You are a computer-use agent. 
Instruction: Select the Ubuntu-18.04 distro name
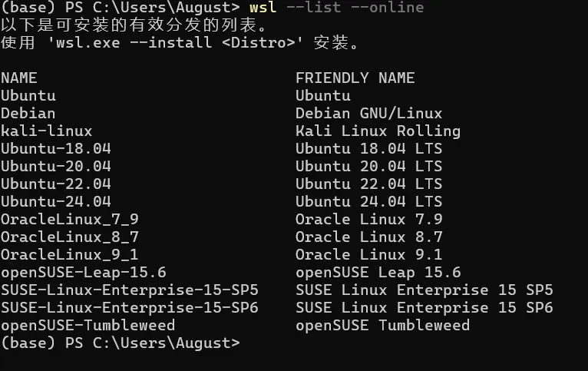pyautogui.click(x=56, y=148)
